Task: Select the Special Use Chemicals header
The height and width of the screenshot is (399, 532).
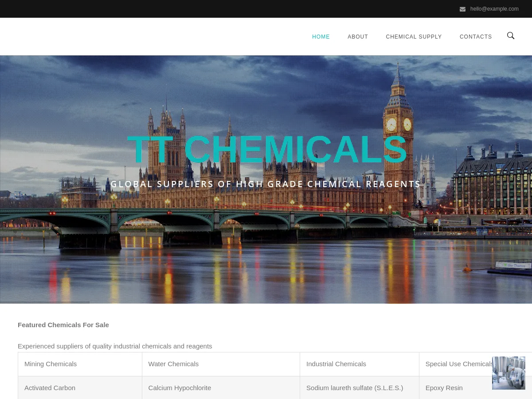Action: 459,364
